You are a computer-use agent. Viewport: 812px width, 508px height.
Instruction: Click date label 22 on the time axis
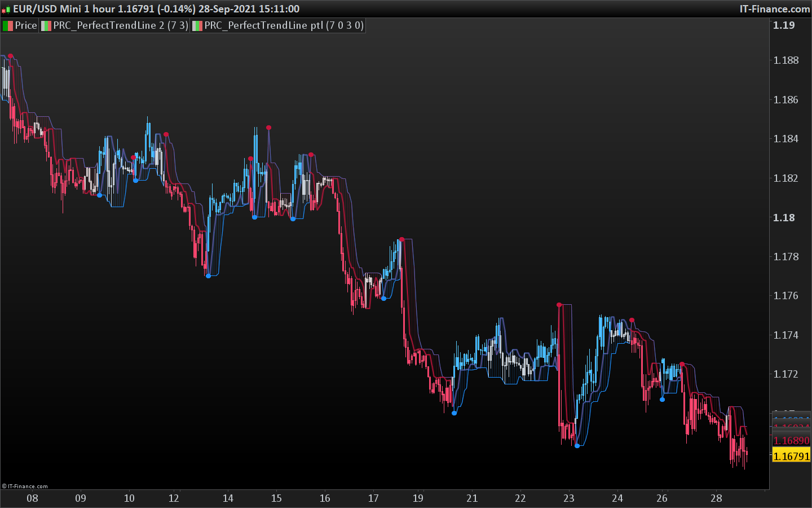pos(520,498)
